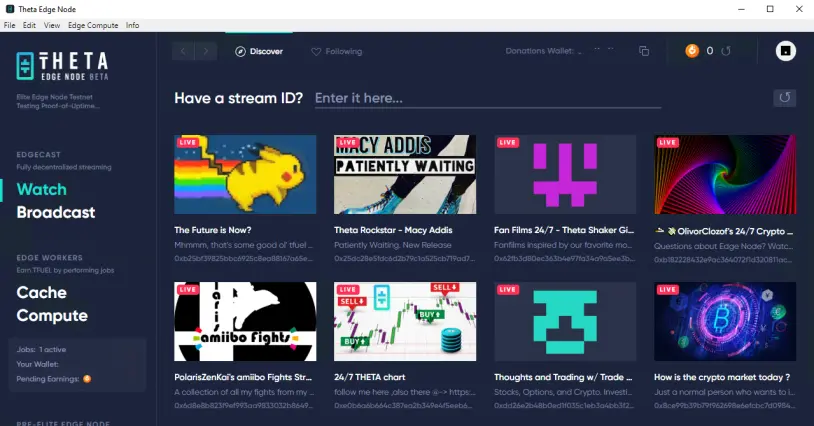The height and width of the screenshot is (426, 814).
Task: Open OlivorClozof's 24/7 Crypto thumbnail
Action: 725,174
